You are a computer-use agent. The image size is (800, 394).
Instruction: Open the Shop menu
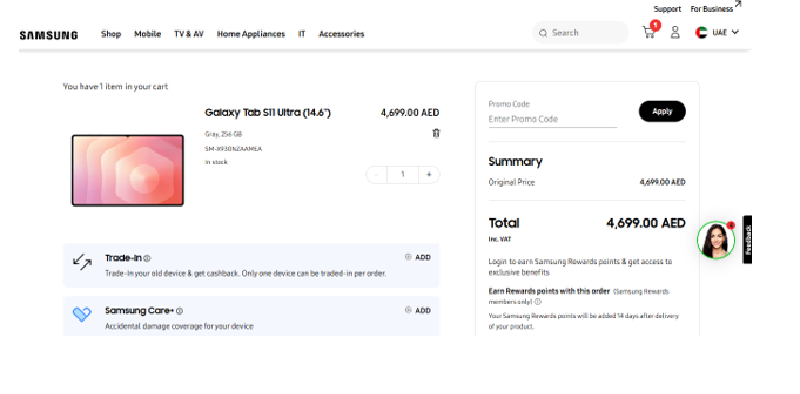coord(111,34)
